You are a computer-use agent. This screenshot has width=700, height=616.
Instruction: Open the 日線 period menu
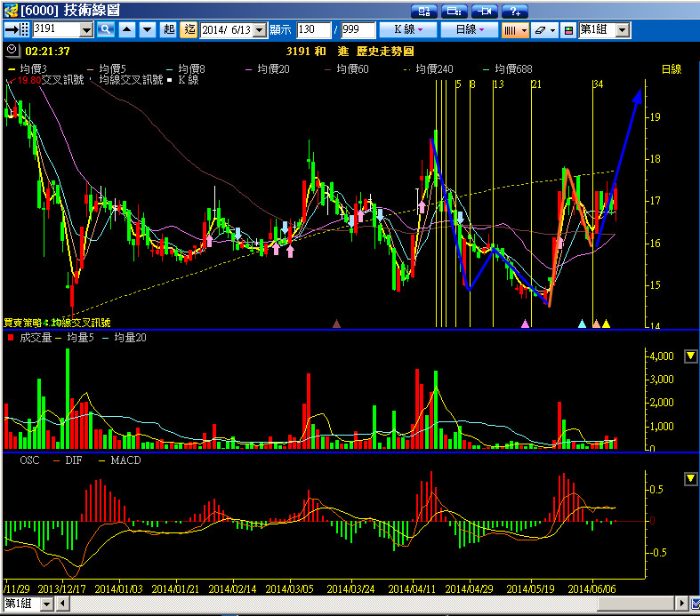pyautogui.click(x=470, y=30)
